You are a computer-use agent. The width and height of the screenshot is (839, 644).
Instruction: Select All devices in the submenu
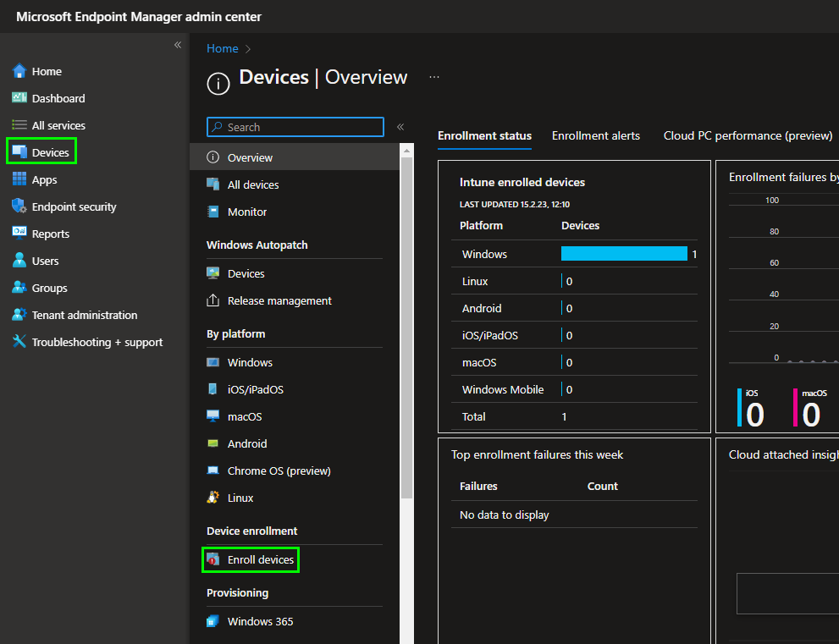pyautogui.click(x=252, y=184)
